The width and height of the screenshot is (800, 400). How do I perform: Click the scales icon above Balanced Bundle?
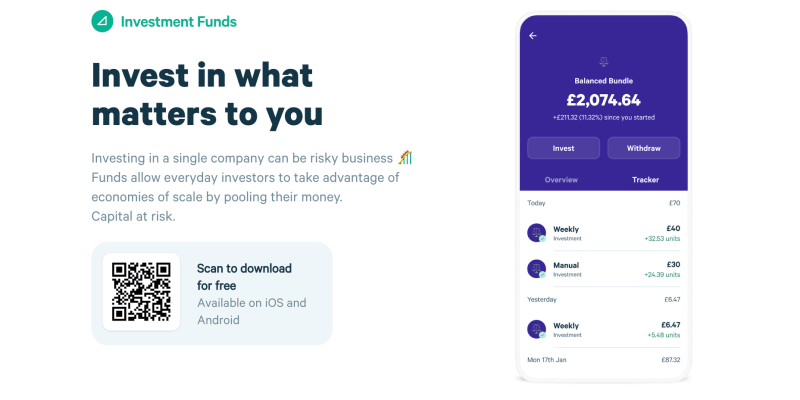point(604,62)
